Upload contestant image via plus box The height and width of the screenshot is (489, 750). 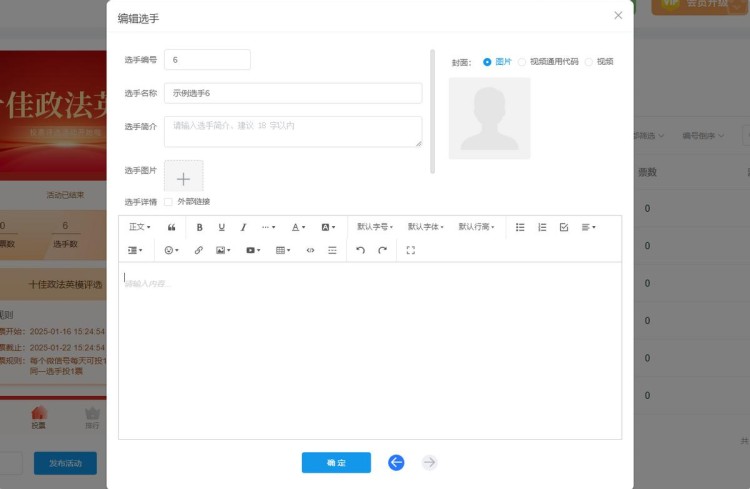pos(184,177)
